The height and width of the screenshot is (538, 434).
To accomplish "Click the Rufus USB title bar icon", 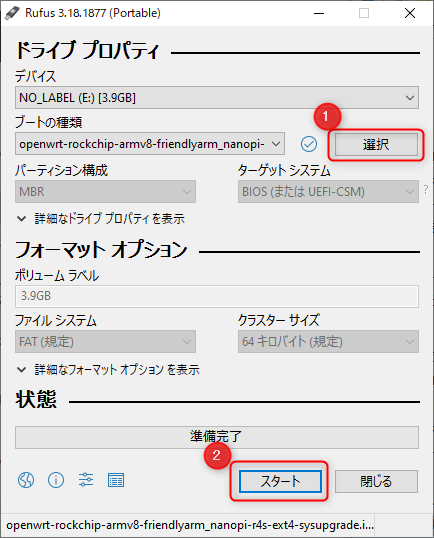I will (12, 13).
